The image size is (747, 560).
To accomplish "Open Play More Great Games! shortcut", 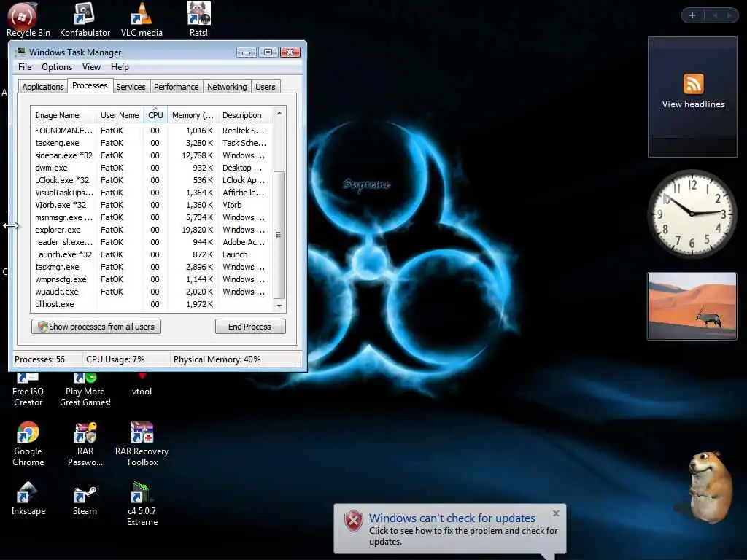I will tap(85, 391).
